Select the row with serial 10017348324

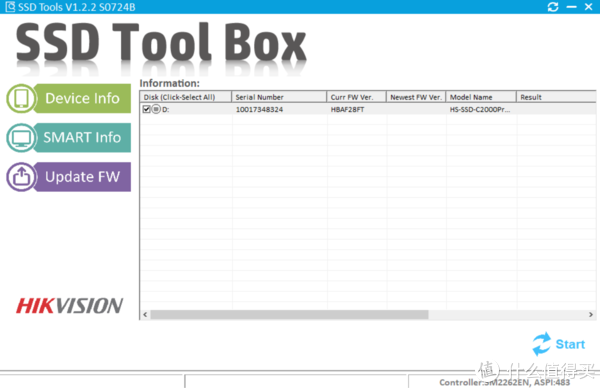[368, 109]
